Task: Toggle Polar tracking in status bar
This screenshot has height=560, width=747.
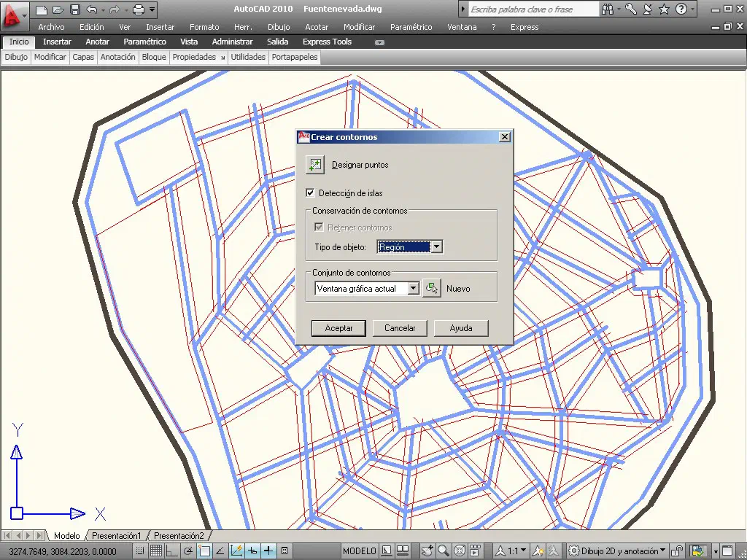Action: (188, 551)
